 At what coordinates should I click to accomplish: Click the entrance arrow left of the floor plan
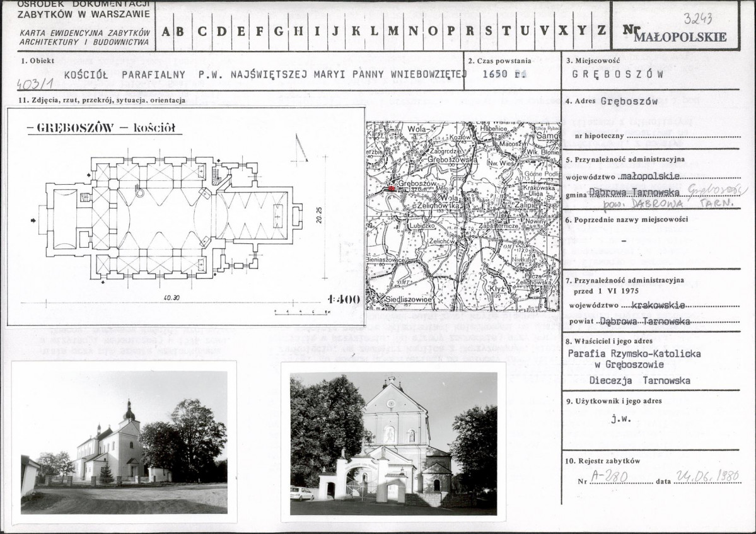click(x=33, y=220)
